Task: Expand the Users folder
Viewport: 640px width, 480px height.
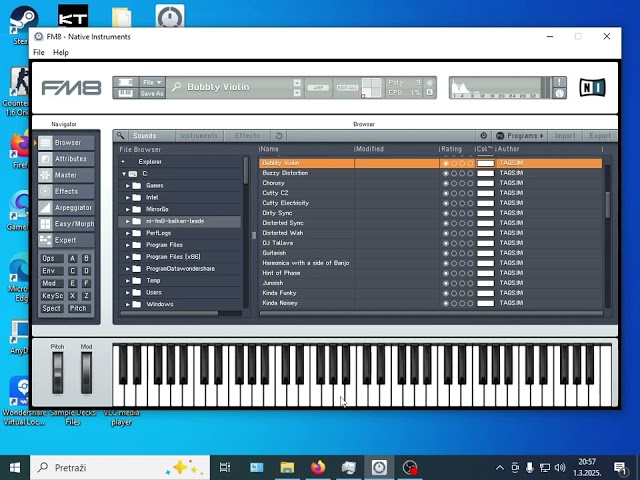Action: click(128, 293)
